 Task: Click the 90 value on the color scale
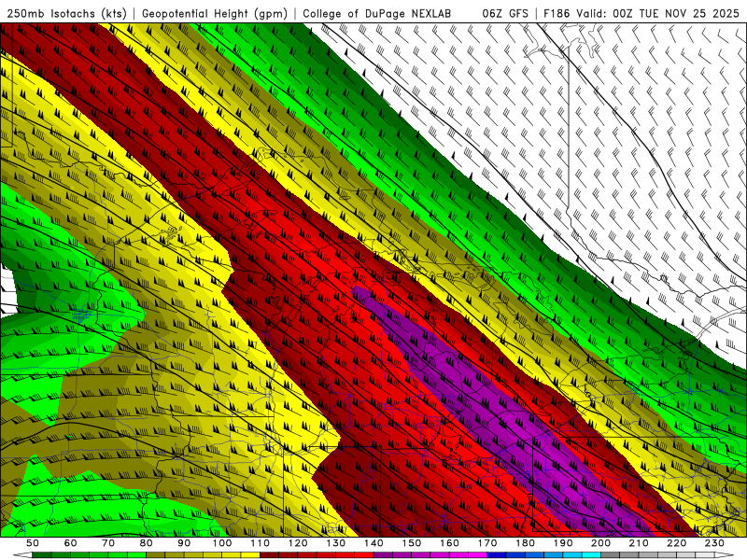click(x=184, y=543)
